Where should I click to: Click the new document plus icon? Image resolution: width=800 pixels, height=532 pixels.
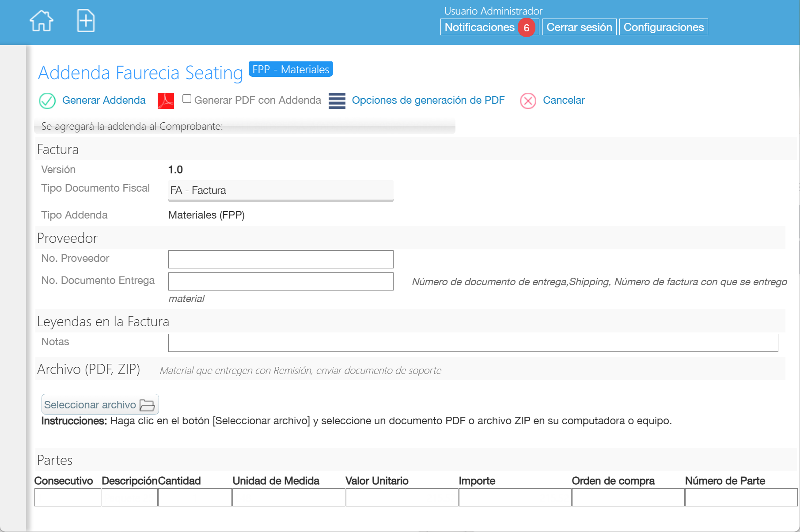click(x=86, y=21)
